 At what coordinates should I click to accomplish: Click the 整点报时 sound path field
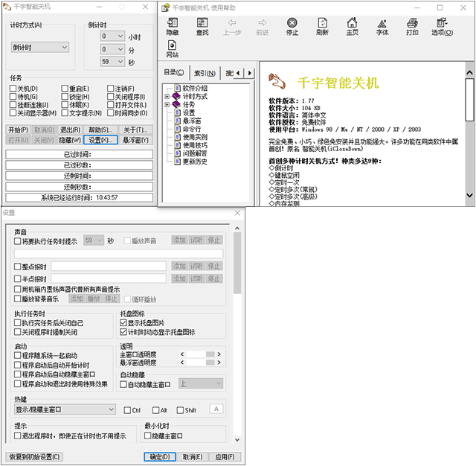[109, 266]
